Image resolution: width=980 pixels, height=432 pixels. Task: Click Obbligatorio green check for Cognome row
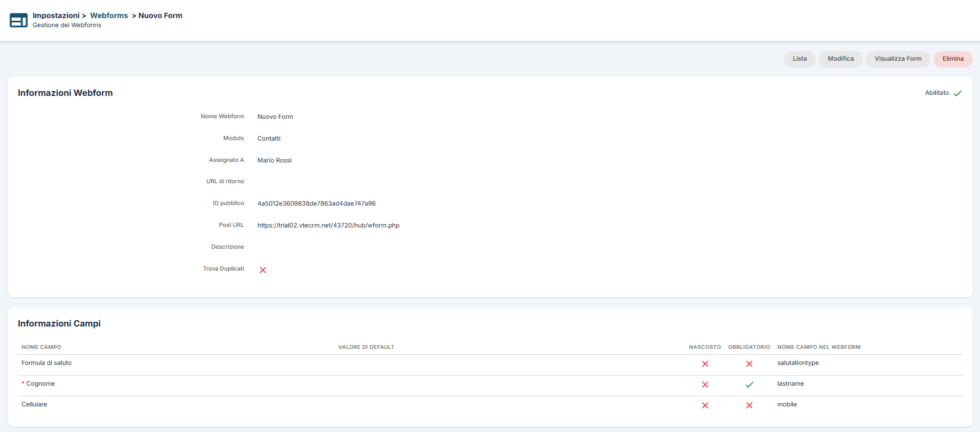tap(749, 385)
